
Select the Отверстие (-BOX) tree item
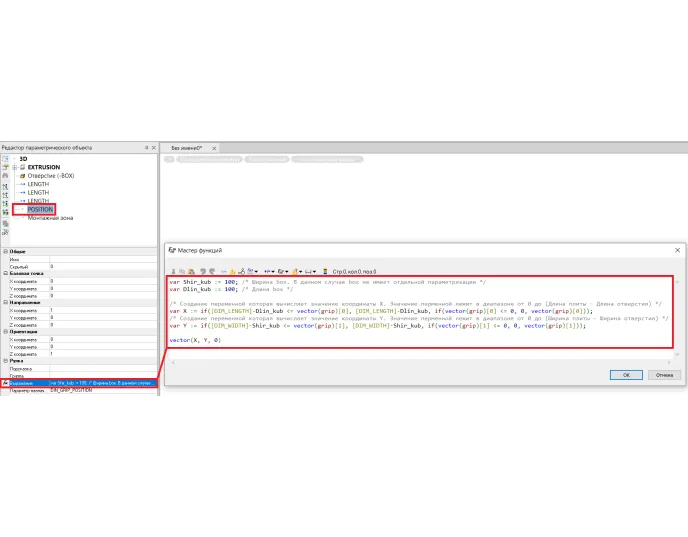pos(51,176)
